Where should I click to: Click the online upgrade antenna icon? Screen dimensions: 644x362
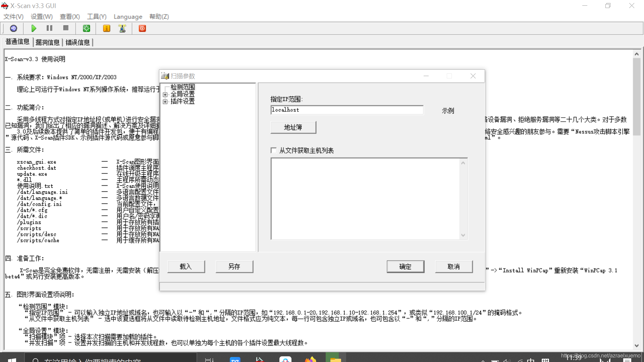(x=122, y=28)
